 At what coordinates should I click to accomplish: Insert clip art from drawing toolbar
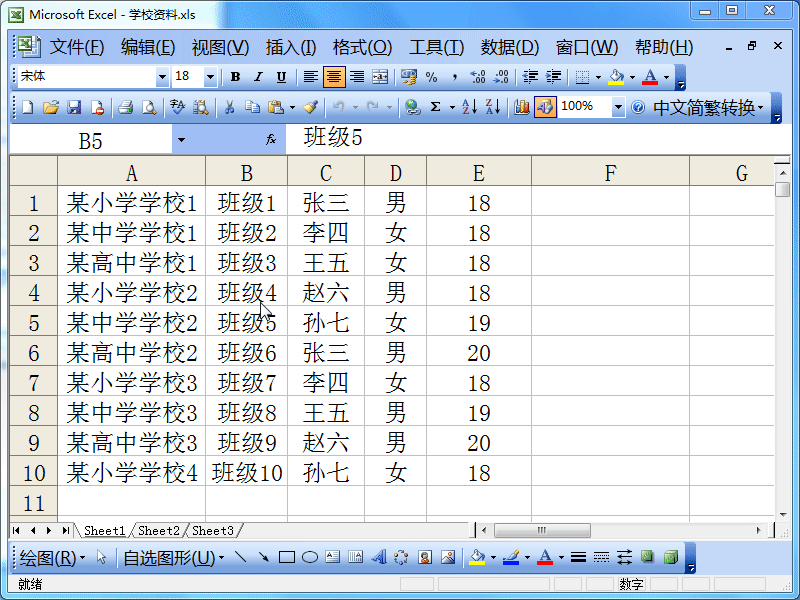pos(425,557)
